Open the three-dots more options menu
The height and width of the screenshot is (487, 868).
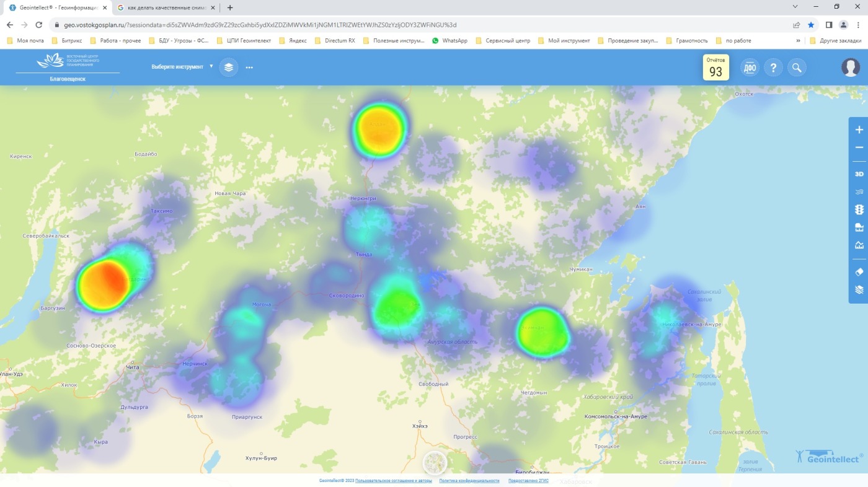tap(249, 67)
